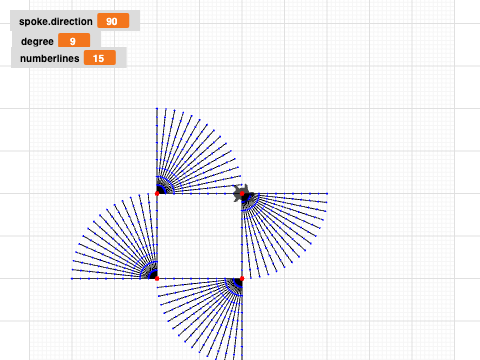
Task: Select the value 90 of spoke.direction
Action: click(x=113, y=21)
